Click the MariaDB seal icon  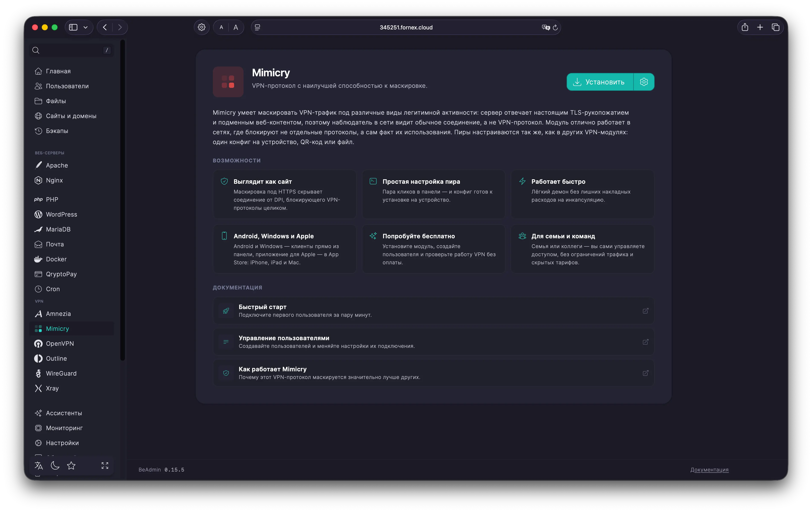(x=38, y=229)
